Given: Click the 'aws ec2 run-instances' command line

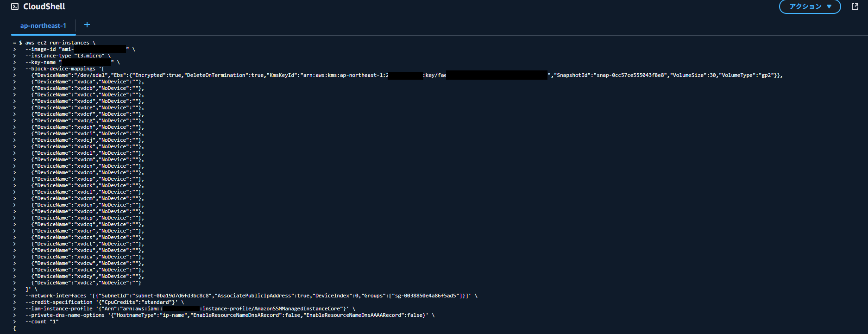Looking at the screenshot, I should [60, 43].
